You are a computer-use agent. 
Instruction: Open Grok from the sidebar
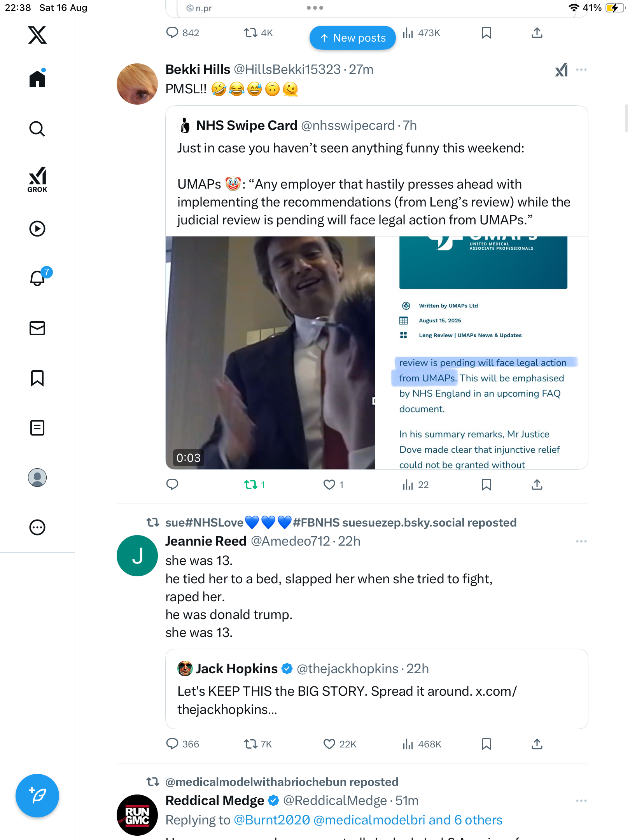click(37, 179)
